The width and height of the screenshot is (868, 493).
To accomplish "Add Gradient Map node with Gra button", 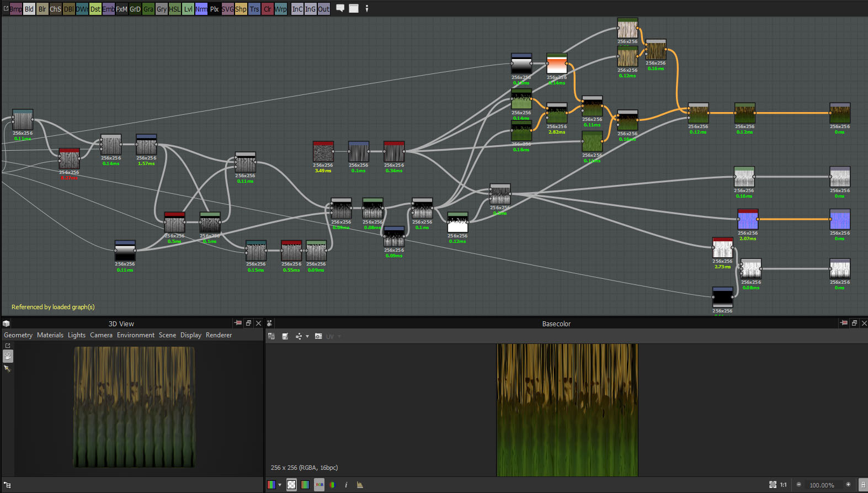I will [148, 9].
